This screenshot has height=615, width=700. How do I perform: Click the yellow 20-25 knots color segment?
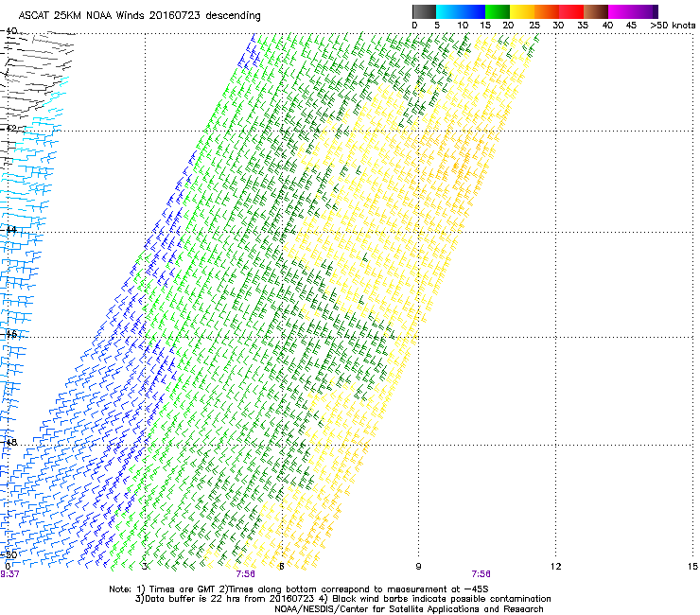(522, 11)
